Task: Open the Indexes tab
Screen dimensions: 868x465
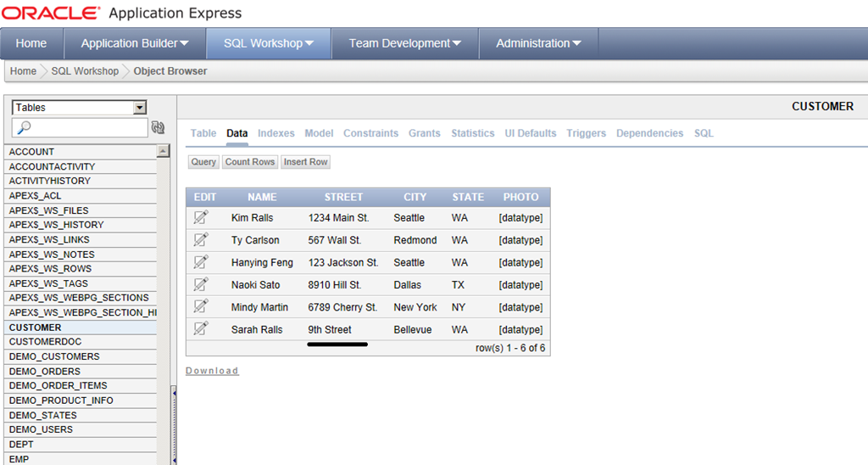Action: (x=275, y=133)
